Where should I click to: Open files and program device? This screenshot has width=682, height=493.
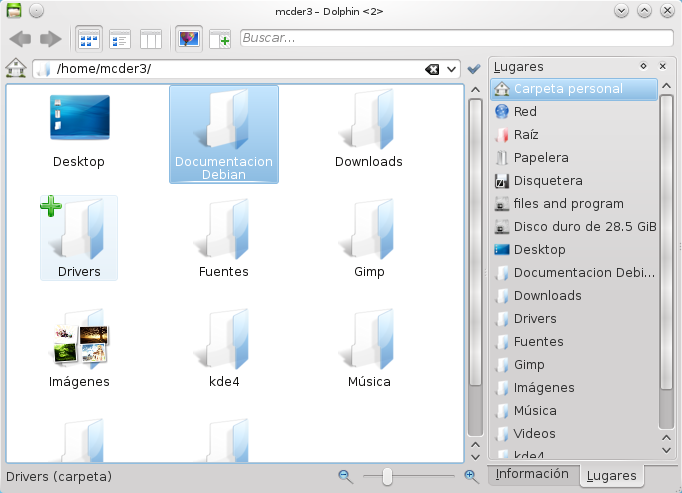pyautogui.click(x=574, y=204)
